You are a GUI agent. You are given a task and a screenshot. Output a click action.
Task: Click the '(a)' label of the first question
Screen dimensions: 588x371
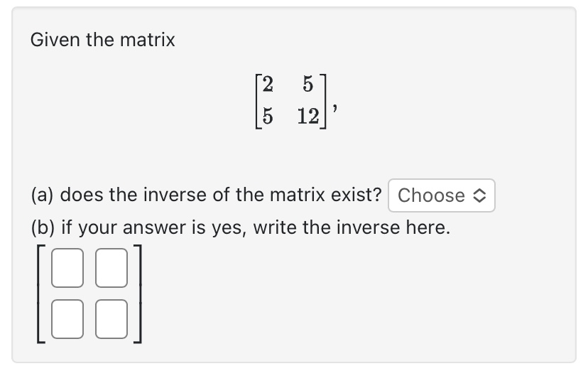coord(43,195)
